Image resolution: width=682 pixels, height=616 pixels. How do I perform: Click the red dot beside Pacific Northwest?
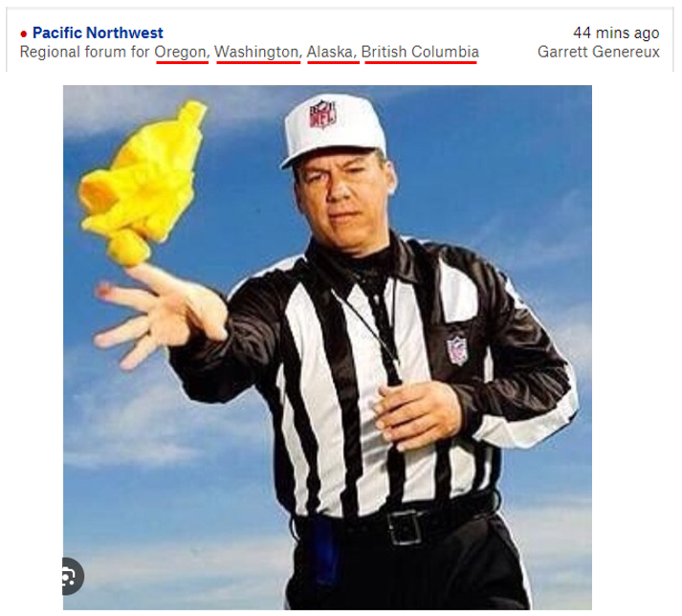click(x=24, y=33)
